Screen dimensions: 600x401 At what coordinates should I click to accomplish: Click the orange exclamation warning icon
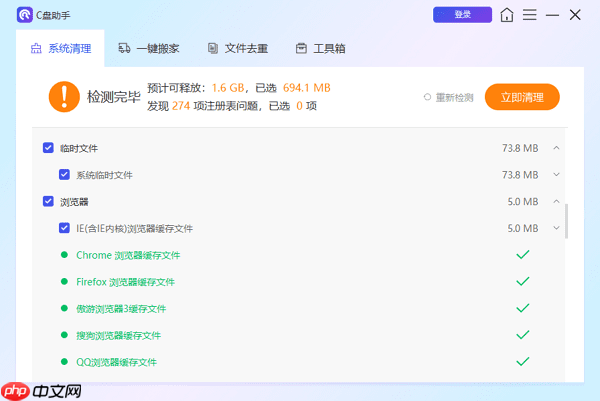(64, 97)
